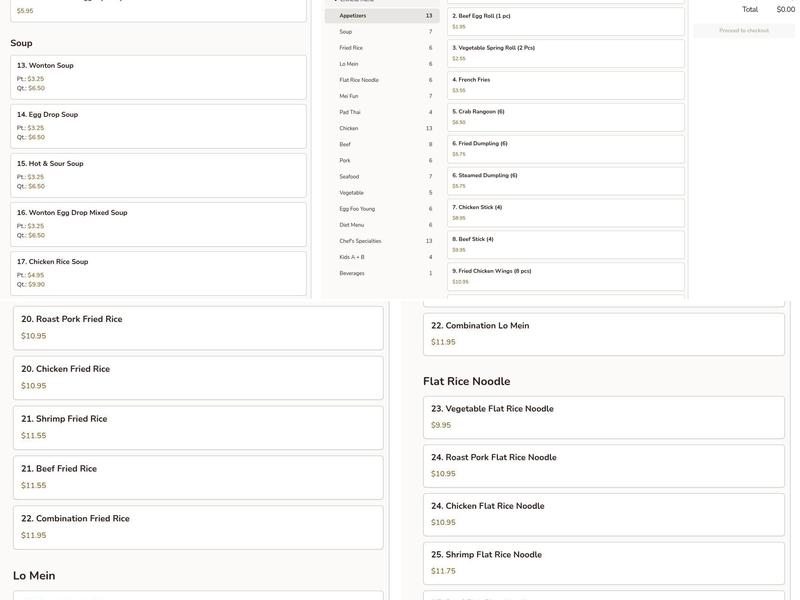Pick 5. Crab Rangoon (6) appetizer
Screen dimensions: 800x600
(x=566, y=117)
